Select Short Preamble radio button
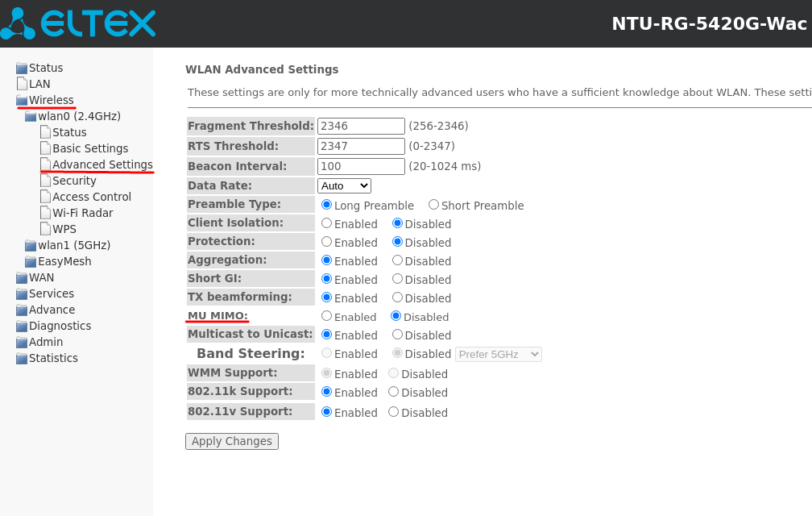The height and width of the screenshot is (516, 812). pos(433,205)
